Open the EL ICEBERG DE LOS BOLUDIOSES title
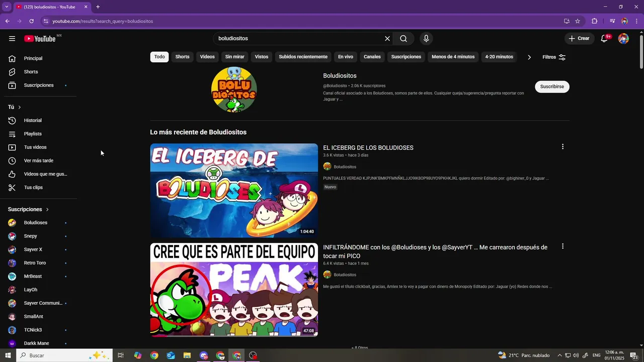The image size is (644, 362). [x=368, y=148]
